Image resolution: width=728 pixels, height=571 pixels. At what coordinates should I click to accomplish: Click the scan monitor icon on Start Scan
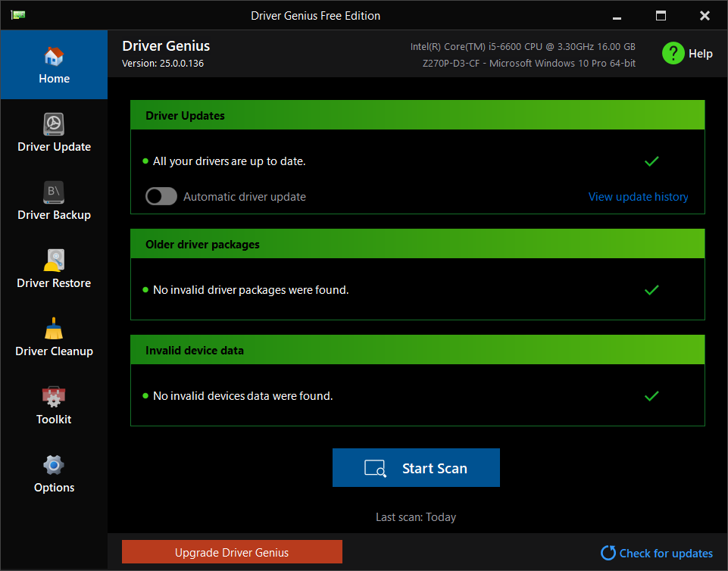[375, 469]
